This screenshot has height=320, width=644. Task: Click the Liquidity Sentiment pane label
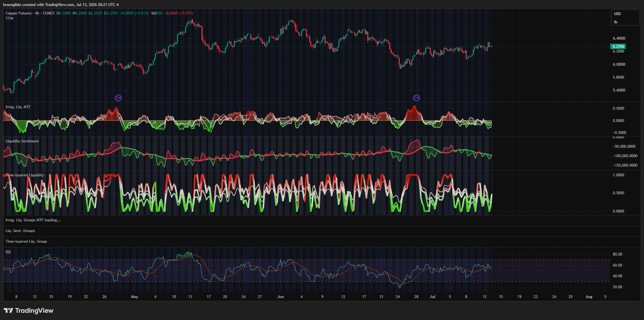(x=22, y=141)
